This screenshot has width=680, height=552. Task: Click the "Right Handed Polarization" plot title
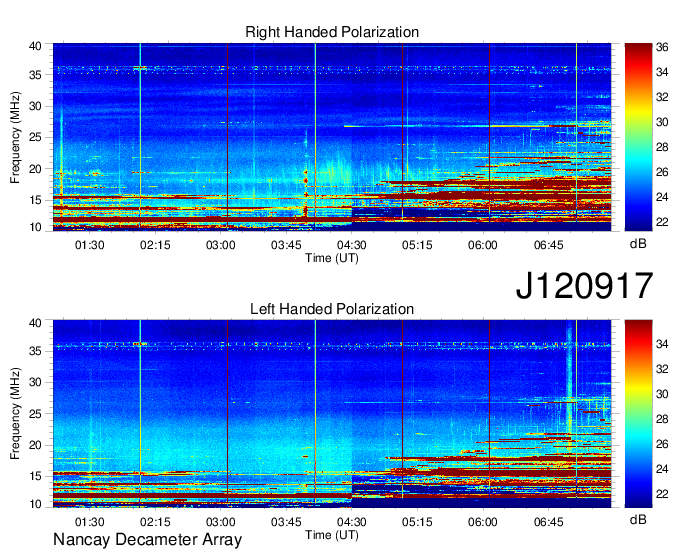pyautogui.click(x=332, y=32)
